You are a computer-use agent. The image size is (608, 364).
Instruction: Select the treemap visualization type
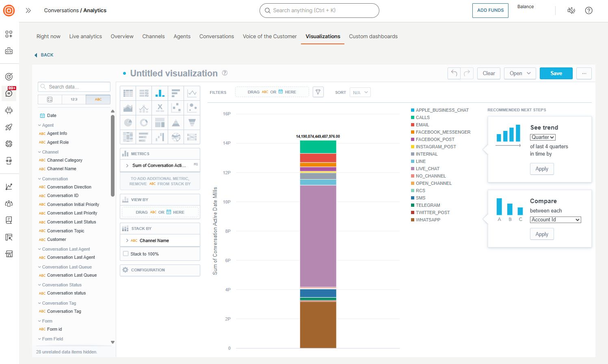[160, 122]
